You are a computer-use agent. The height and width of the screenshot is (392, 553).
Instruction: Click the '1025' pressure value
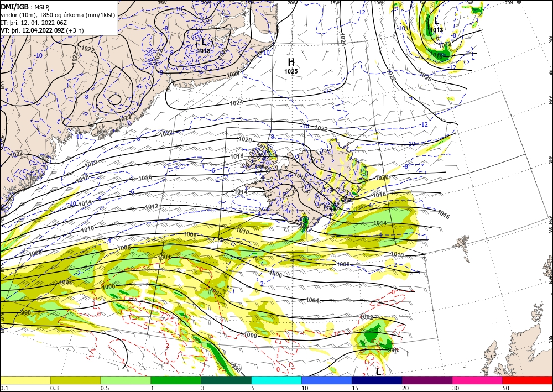click(291, 71)
